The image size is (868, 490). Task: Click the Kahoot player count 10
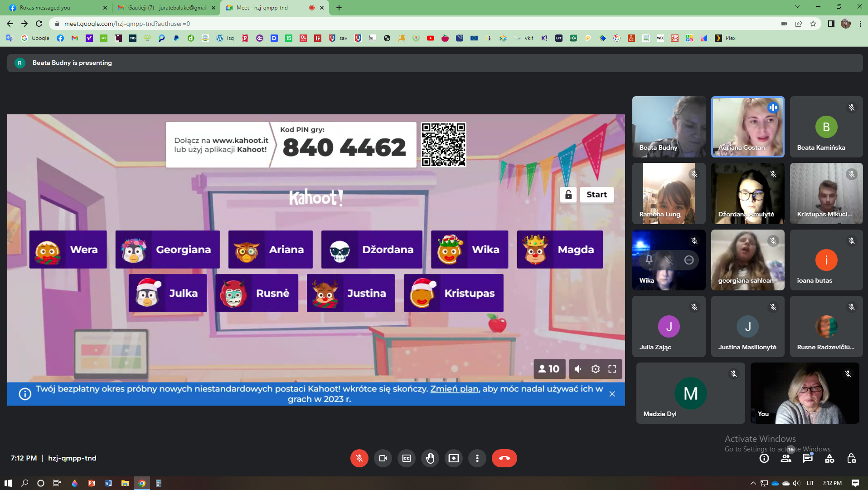(549, 369)
